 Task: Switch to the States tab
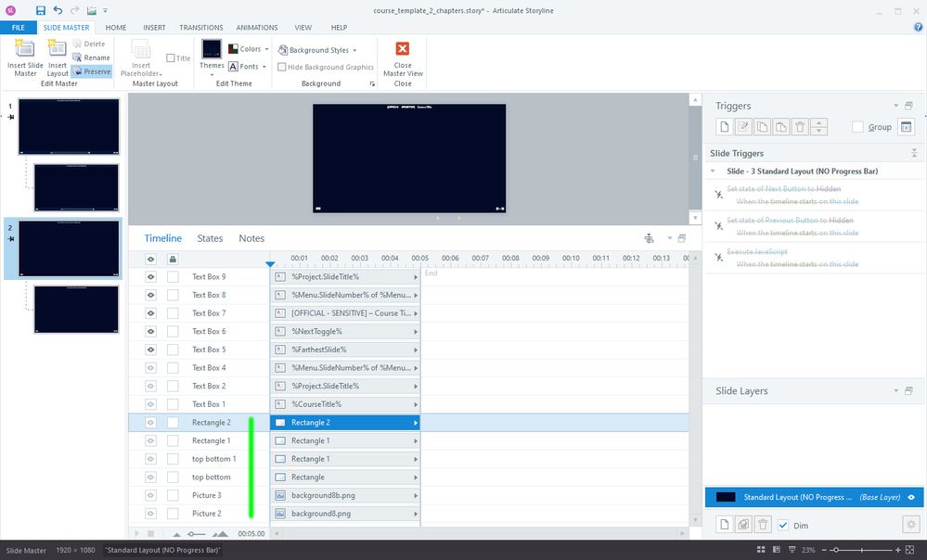[210, 238]
